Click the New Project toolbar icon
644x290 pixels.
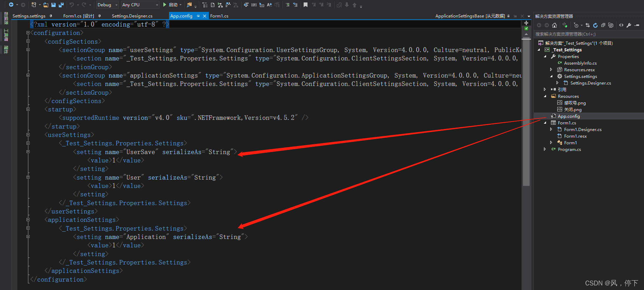(x=34, y=5)
